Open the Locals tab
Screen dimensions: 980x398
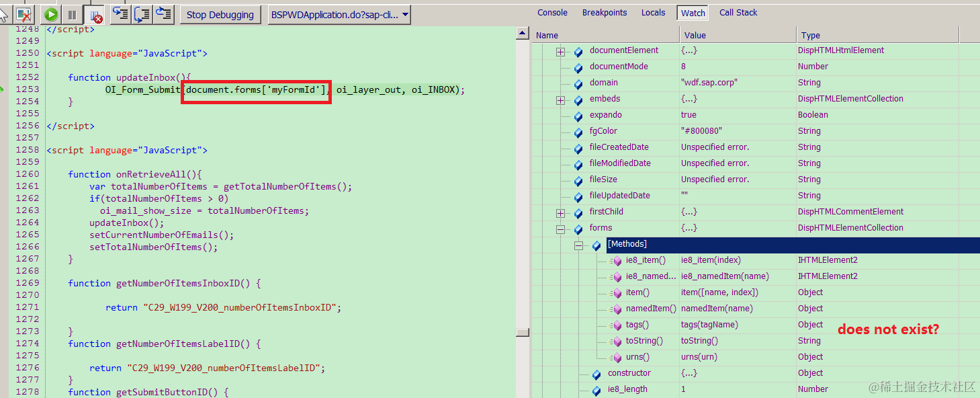tap(654, 13)
